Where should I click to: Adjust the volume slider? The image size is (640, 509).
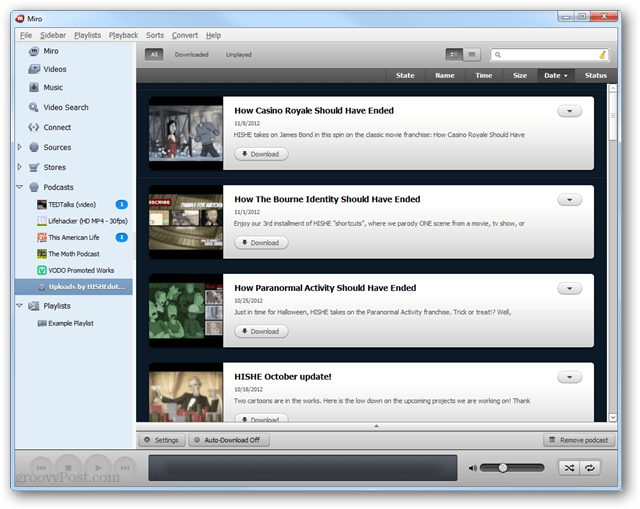click(x=512, y=468)
